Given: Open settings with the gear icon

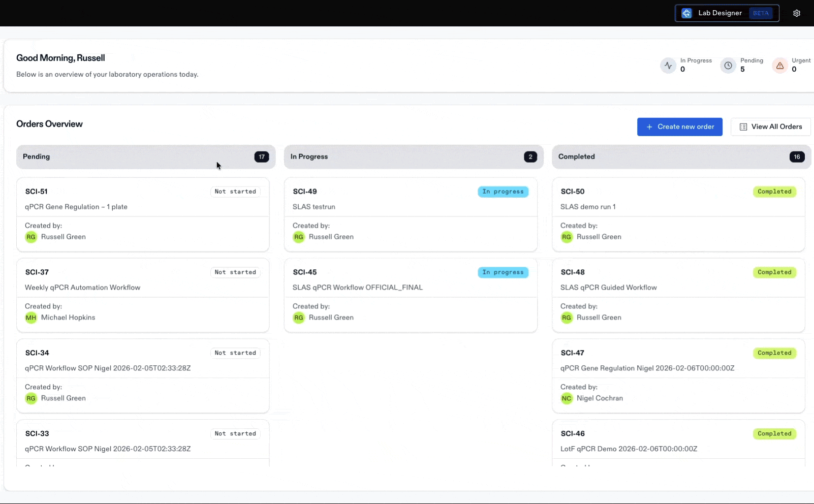Looking at the screenshot, I should pyautogui.click(x=796, y=13).
